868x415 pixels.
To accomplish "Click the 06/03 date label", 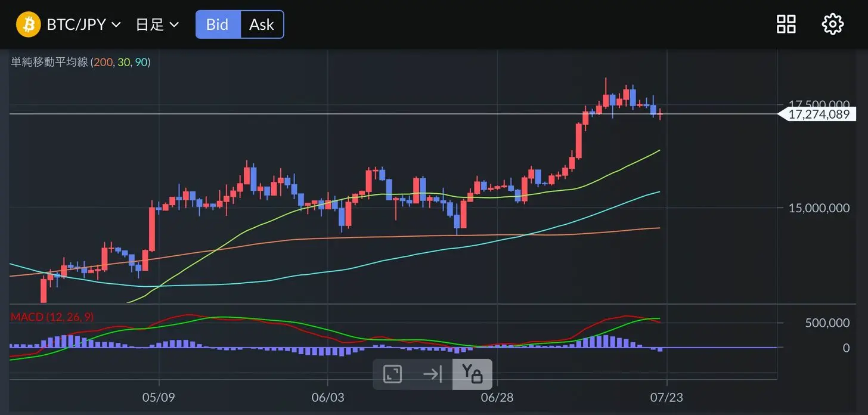I will tap(328, 397).
